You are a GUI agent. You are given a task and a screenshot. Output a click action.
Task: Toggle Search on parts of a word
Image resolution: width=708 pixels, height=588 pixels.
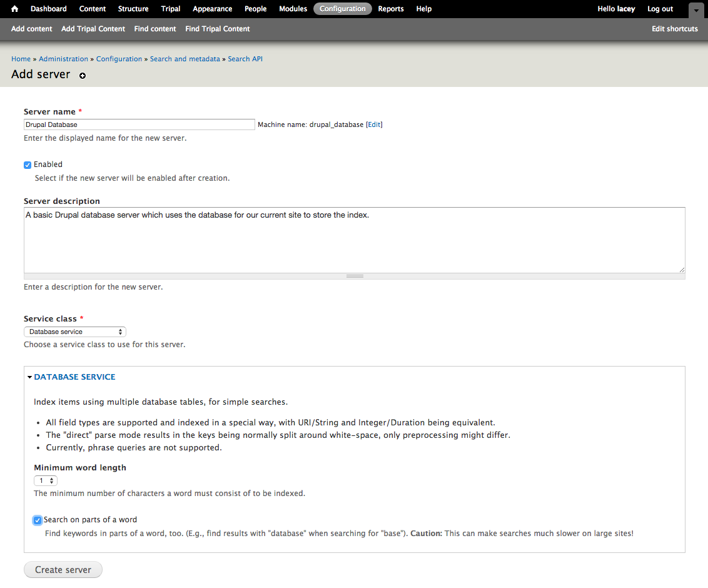coord(38,520)
